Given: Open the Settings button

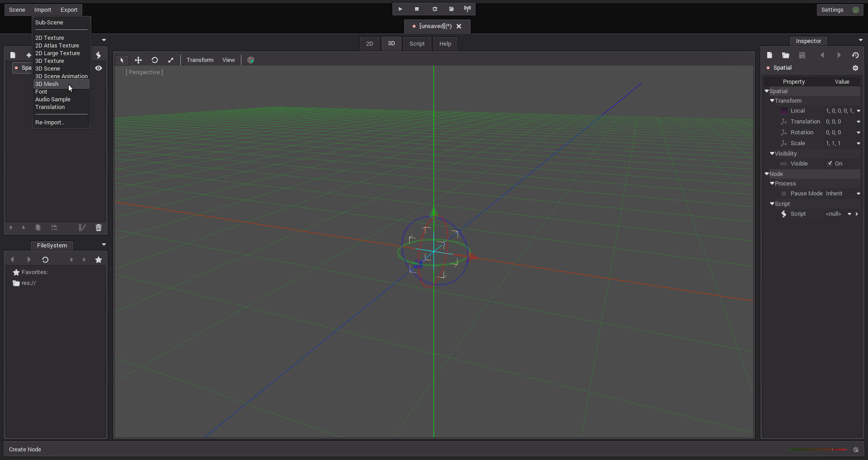Looking at the screenshot, I should click(x=840, y=10).
